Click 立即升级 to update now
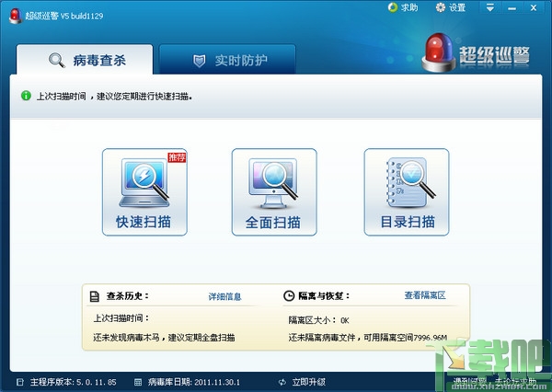The width and height of the screenshot is (552, 392). (309, 382)
